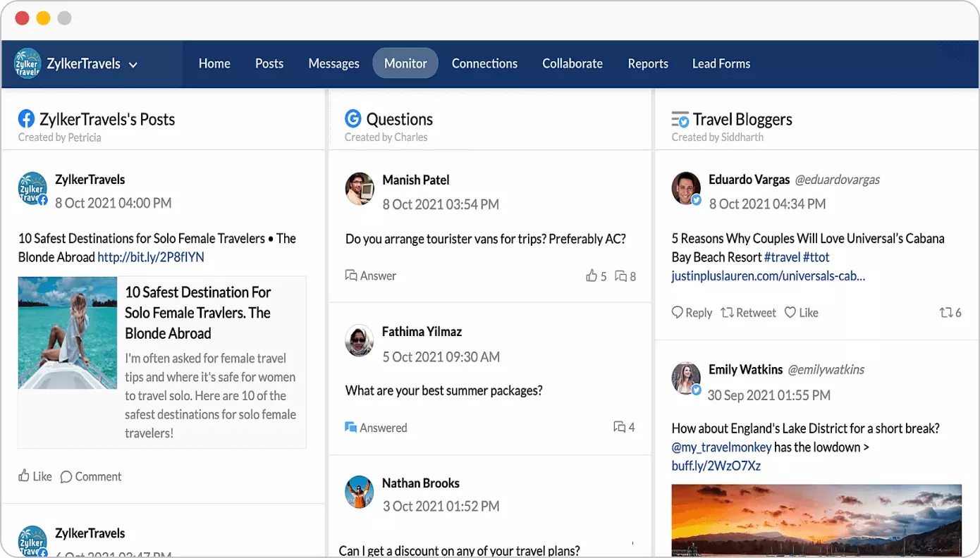Click the Answered status on Fathima's question
The width and height of the screenshot is (980, 558).
[x=376, y=428]
